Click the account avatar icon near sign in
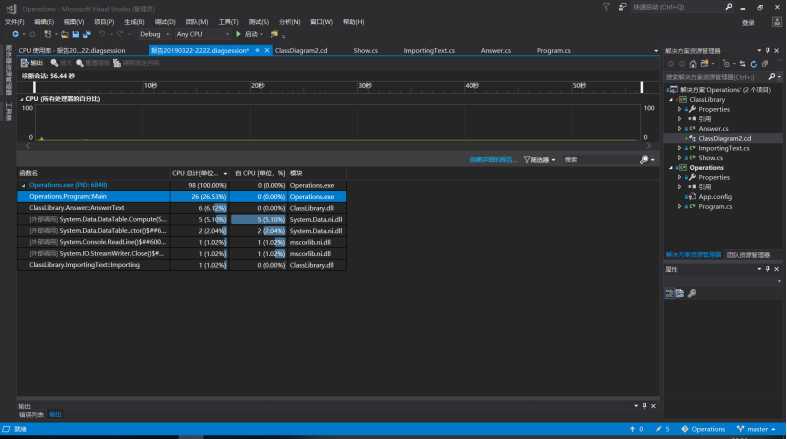Image resolution: width=787 pixels, height=439 pixels. click(x=777, y=22)
